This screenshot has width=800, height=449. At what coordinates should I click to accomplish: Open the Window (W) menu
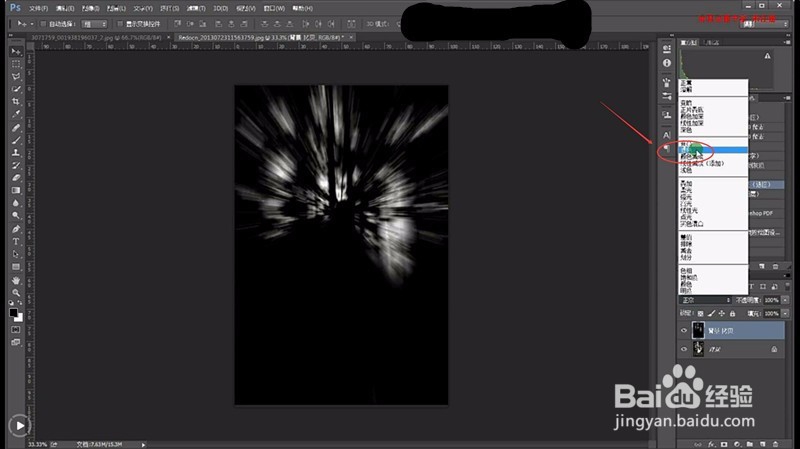click(274, 9)
